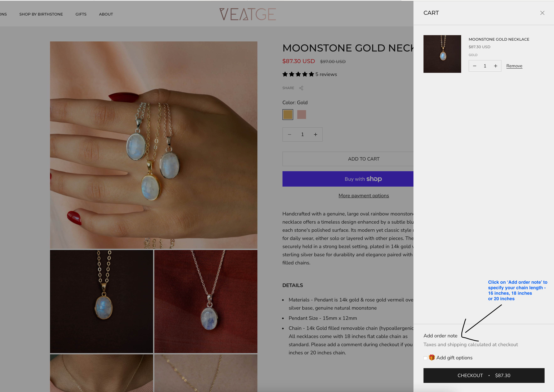Viewport: 554px width, 392px height.
Task: Close the cart drawer with X icon
Action: (x=542, y=13)
